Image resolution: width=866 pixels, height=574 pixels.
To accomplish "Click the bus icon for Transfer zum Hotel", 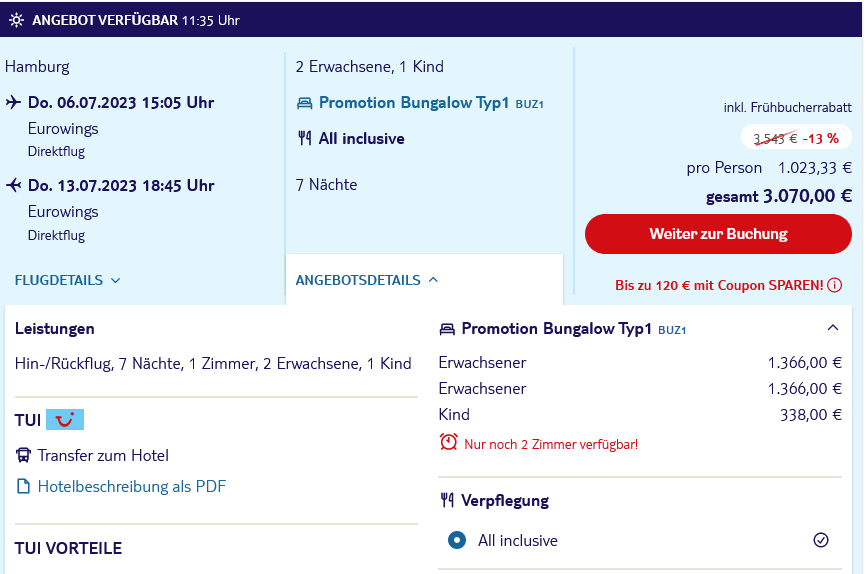I will click(x=23, y=455).
